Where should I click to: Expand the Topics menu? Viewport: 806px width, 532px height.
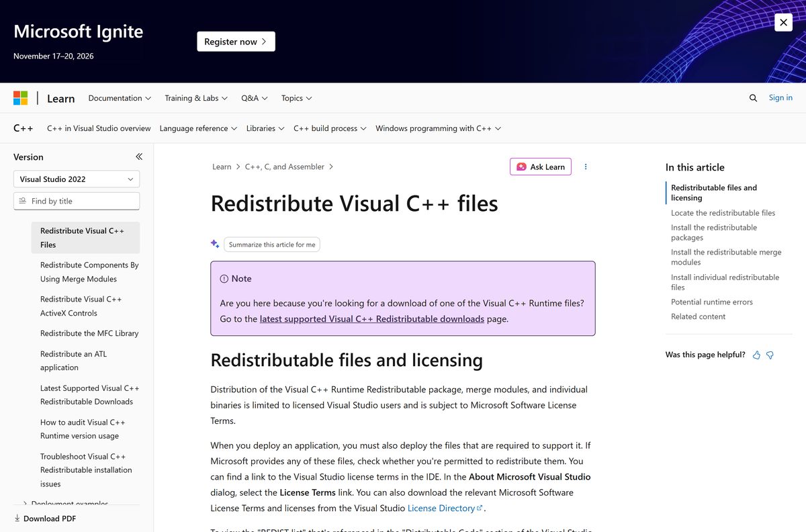(297, 98)
